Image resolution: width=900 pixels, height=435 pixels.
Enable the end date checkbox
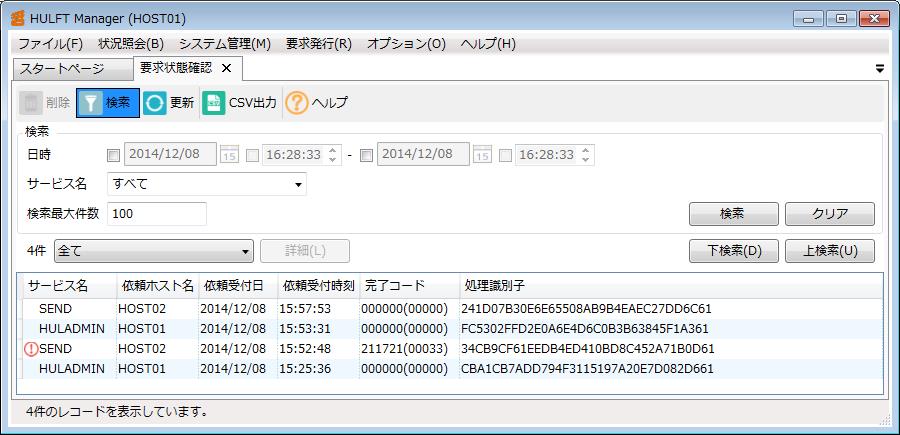coord(366,155)
